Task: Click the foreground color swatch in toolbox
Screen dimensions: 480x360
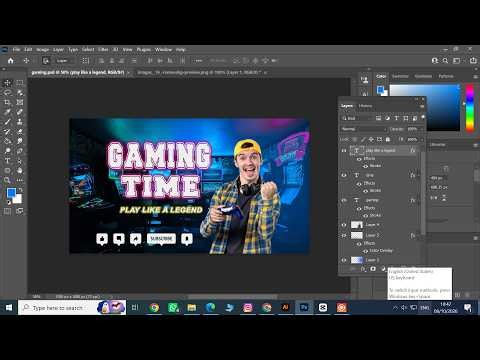Action: 11,192
